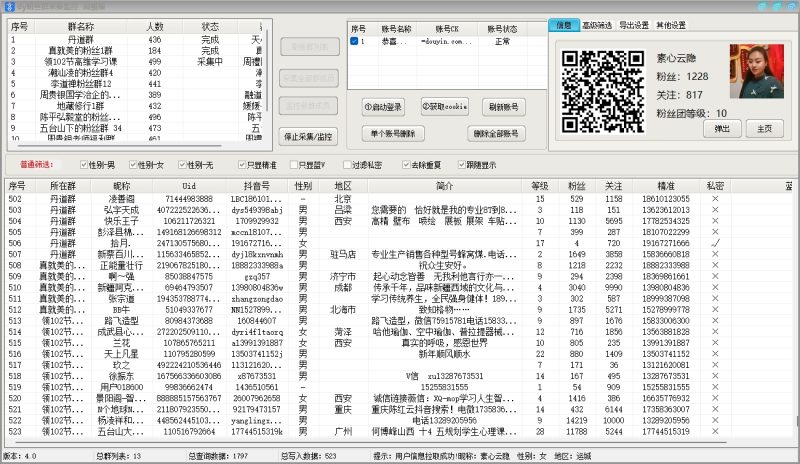Click the × mark in row 523's 私密 column
Screen dimensions: 800x464
point(715,431)
